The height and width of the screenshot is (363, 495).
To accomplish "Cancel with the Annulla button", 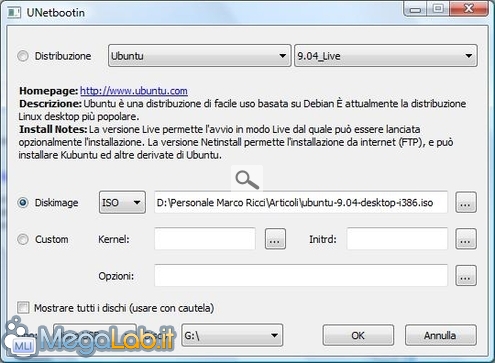I will [440, 335].
